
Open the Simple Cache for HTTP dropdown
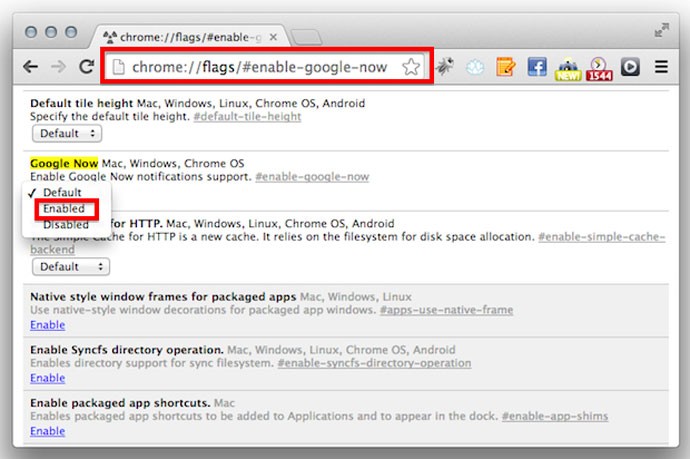point(70,267)
